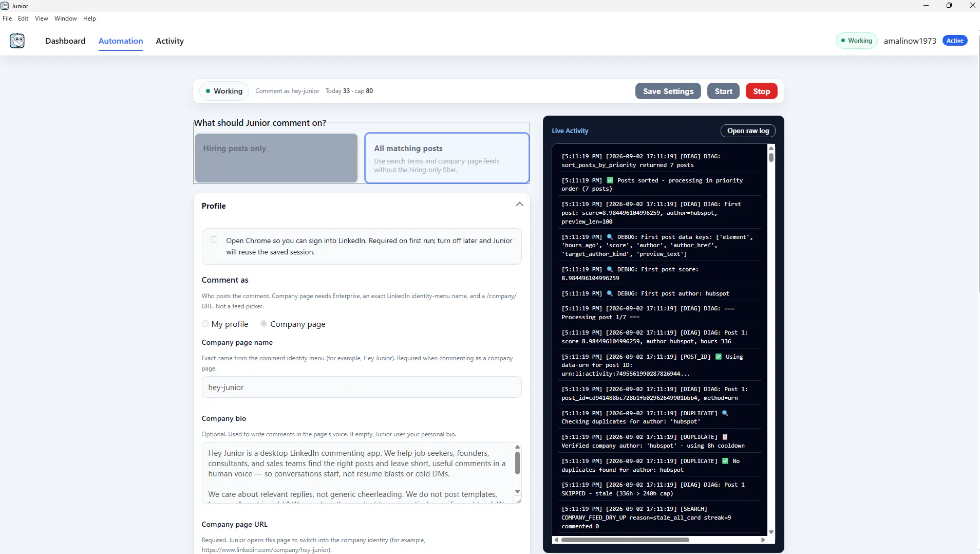This screenshot has width=980, height=554.
Task: Click magnifier in 'Checking duplicates' log entry
Action: point(725,413)
